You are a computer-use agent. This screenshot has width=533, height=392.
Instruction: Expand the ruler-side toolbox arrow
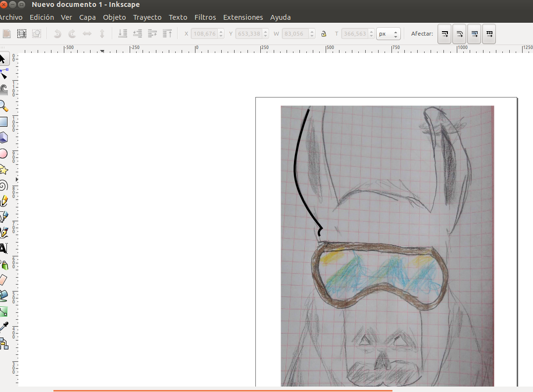pyautogui.click(x=17, y=179)
